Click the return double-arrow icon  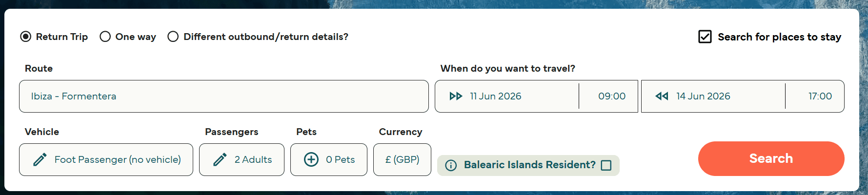click(x=662, y=96)
